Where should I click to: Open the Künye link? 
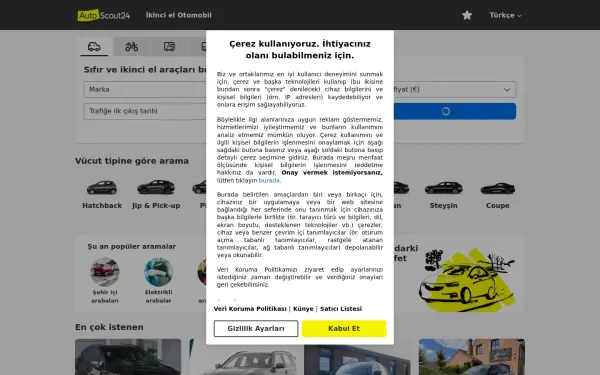coord(303,309)
